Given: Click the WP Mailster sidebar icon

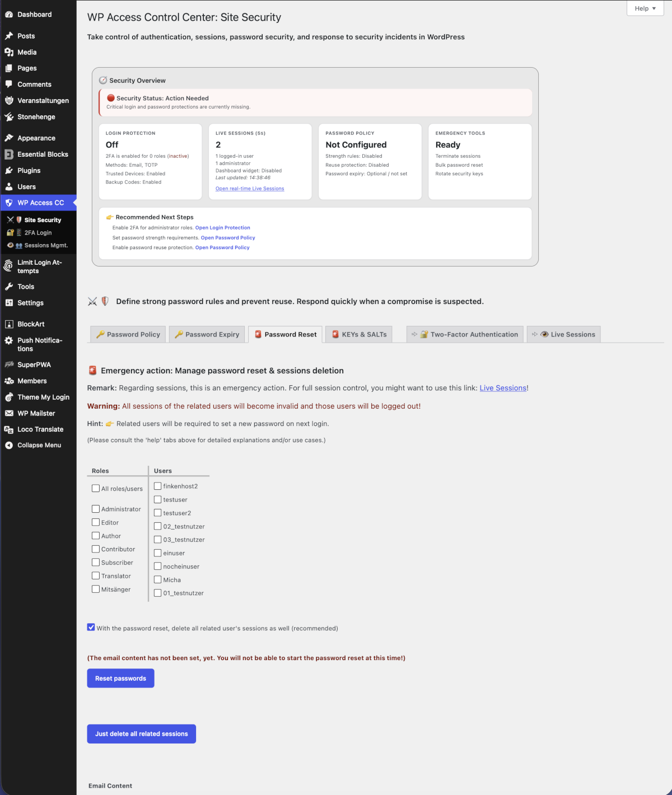Looking at the screenshot, I should [x=8, y=413].
